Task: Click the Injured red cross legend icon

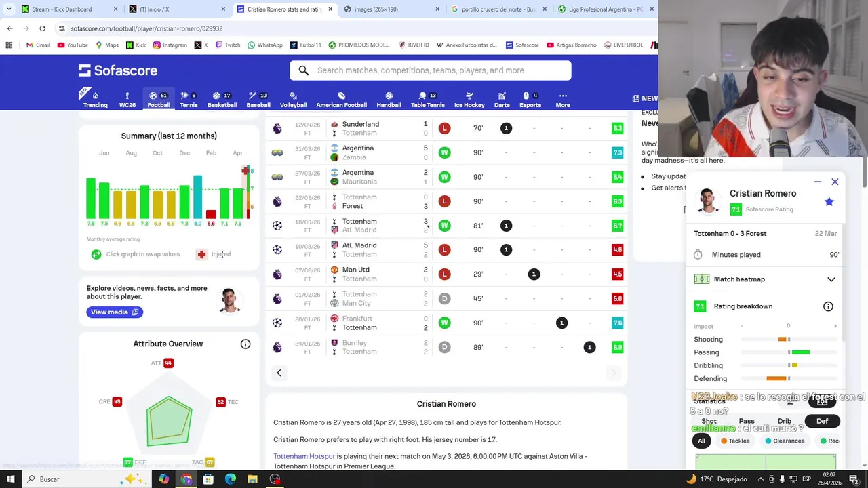Action: click(201, 254)
